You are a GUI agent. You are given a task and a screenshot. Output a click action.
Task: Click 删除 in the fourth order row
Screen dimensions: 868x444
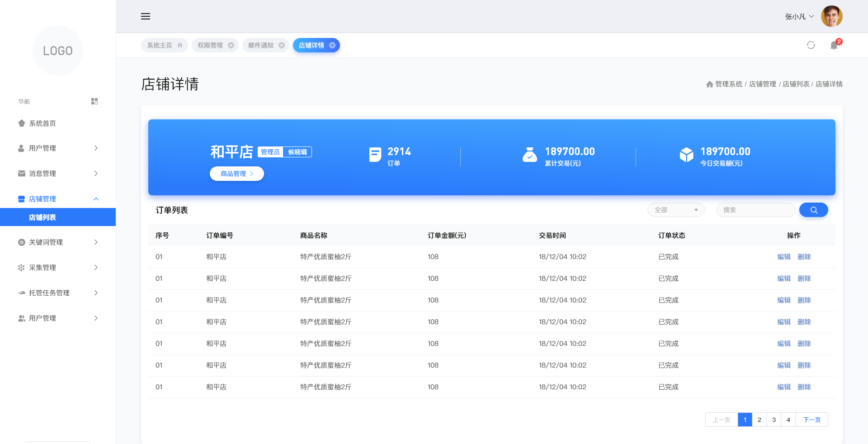tap(804, 322)
